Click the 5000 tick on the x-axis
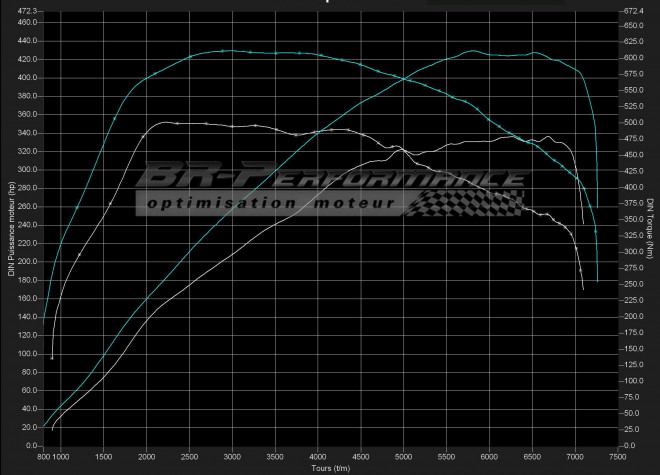Screen dimensions: 660x475 click(x=403, y=457)
